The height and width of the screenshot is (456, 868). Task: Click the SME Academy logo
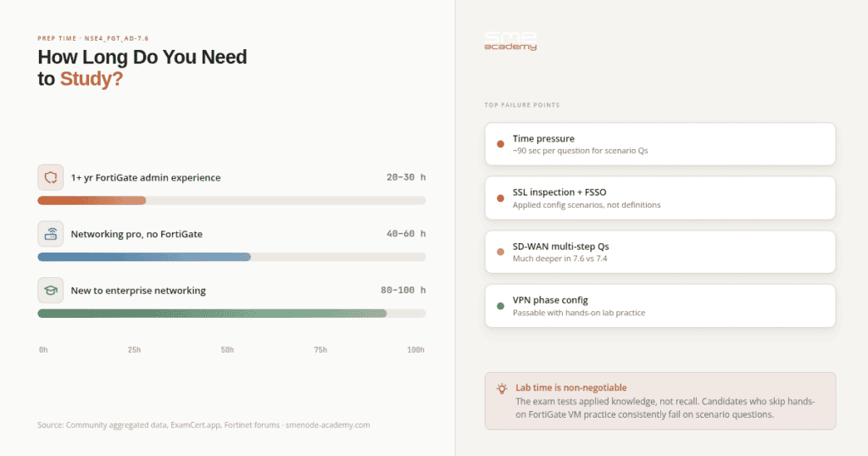[510, 42]
